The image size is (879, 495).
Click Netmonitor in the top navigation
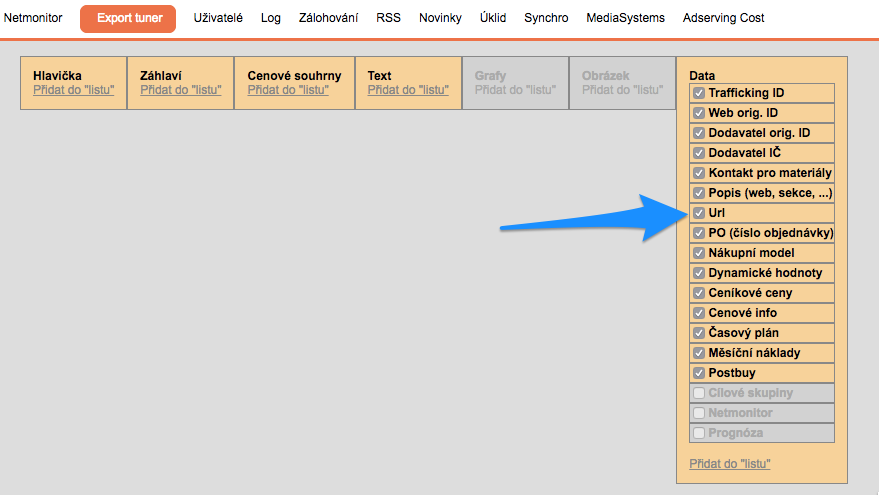34,18
